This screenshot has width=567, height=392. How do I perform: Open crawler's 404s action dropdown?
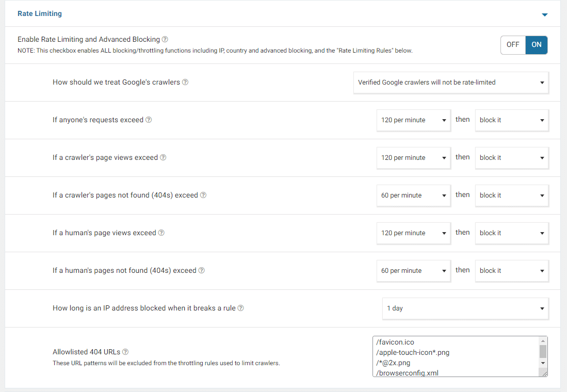(512, 195)
